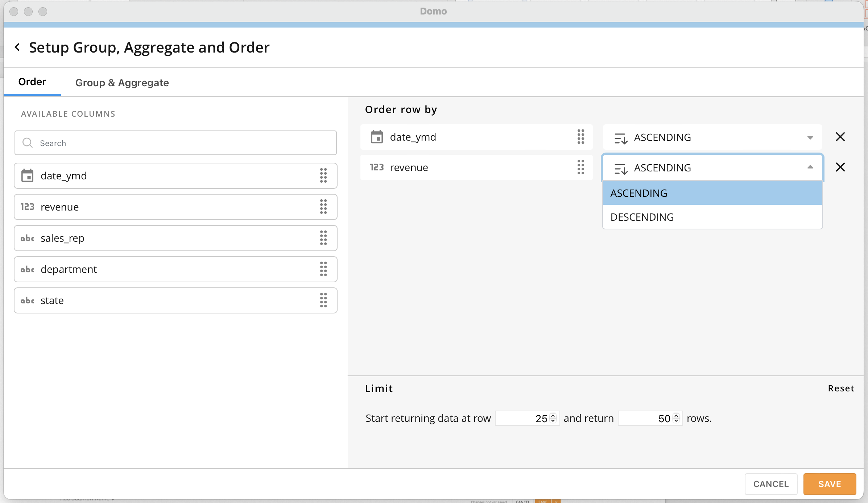868x503 pixels.
Task: Select the Order tab
Action: [32, 82]
